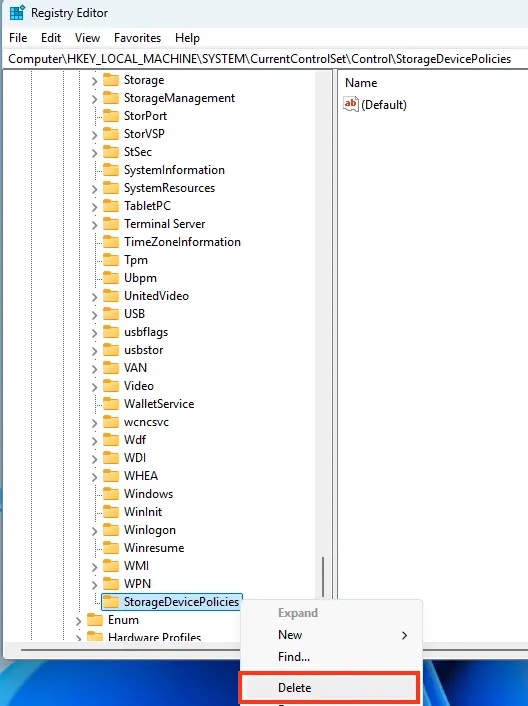Click the usbstor folder icon

pos(111,349)
